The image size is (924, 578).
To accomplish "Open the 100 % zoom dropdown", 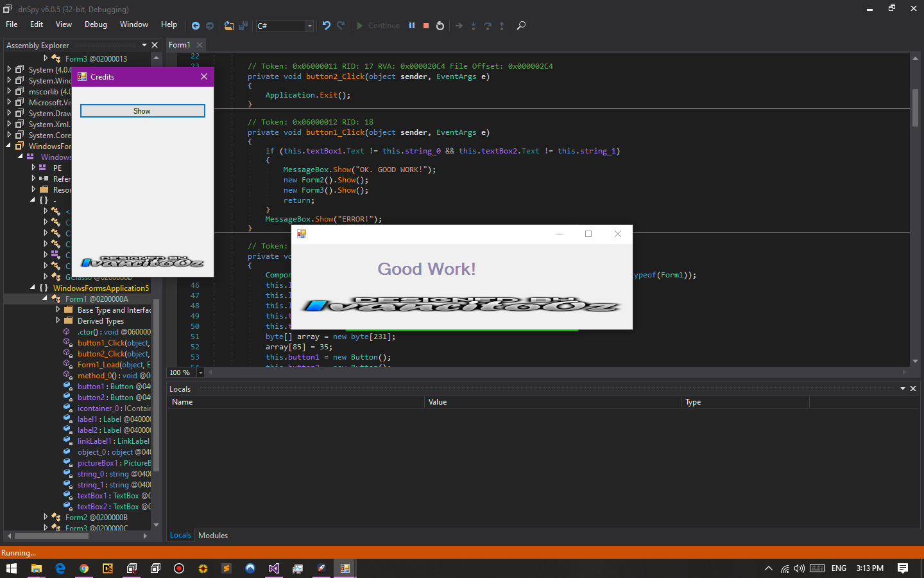I will tap(201, 372).
